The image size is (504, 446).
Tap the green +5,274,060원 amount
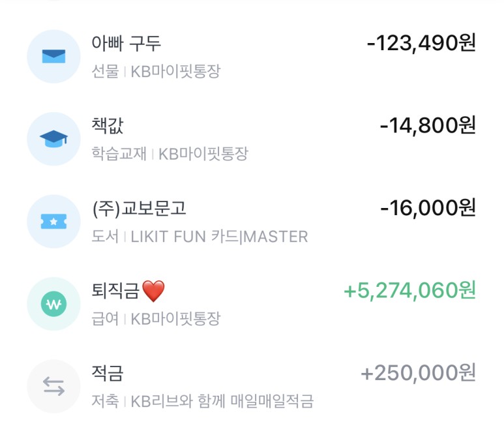(409, 291)
